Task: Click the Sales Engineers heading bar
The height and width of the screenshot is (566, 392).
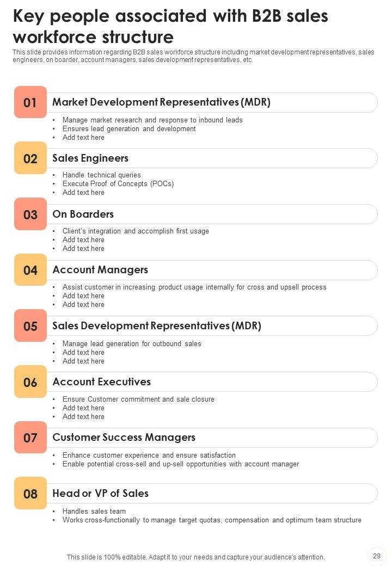Action: tap(212, 158)
